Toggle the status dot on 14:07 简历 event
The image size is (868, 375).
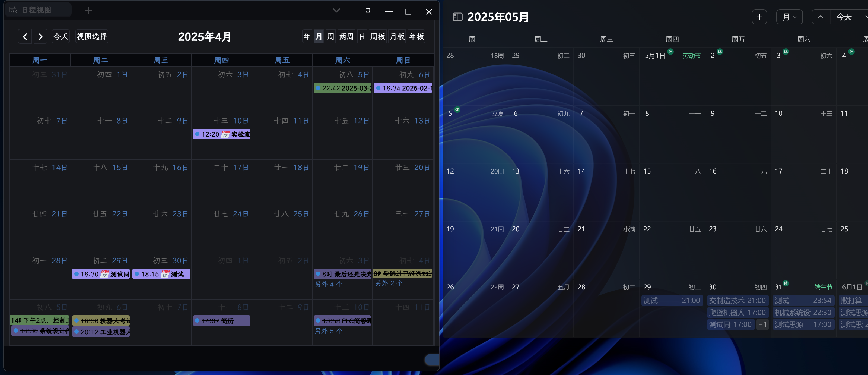click(197, 320)
